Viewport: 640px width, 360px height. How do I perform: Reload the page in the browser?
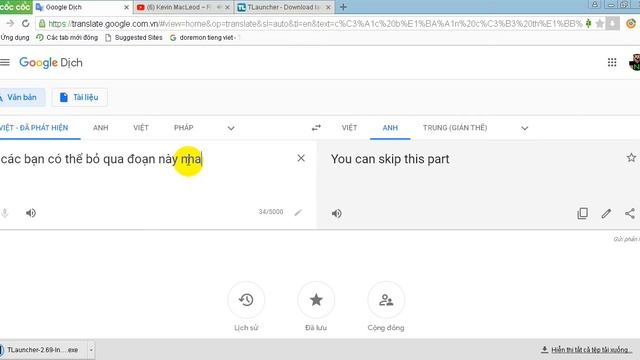(x=25, y=24)
